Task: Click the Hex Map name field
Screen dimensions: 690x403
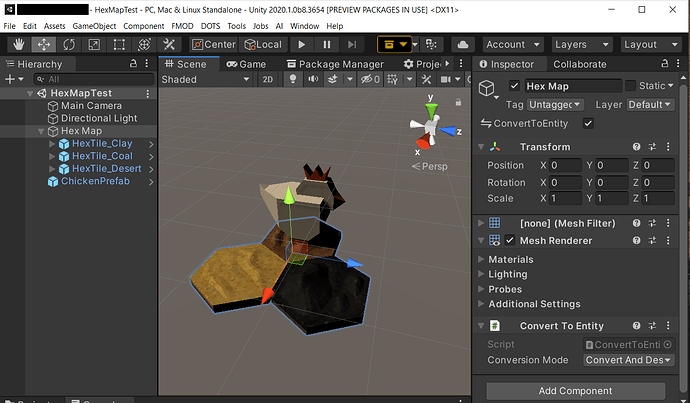Action: tap(573, 86)
